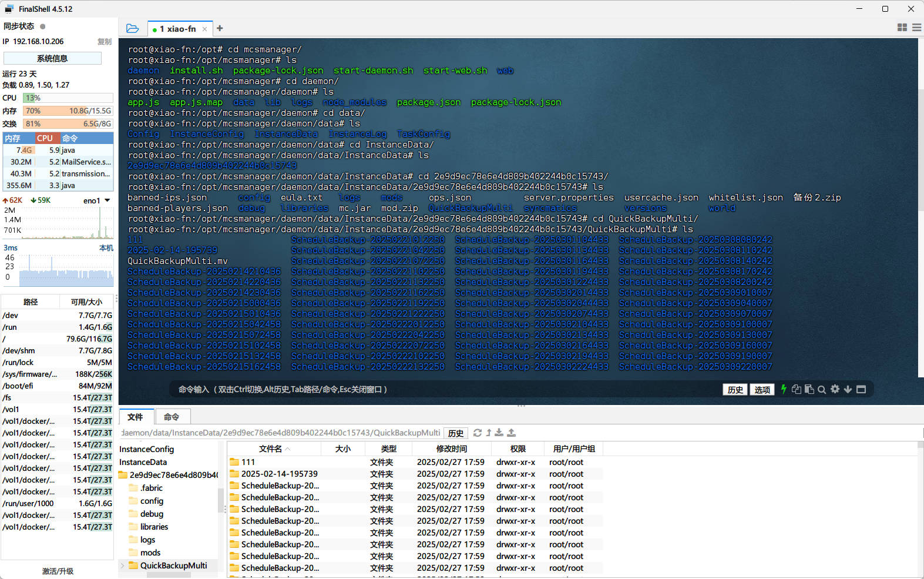
Task: Open the 选项 button in command bar
Action: point(762,390)
